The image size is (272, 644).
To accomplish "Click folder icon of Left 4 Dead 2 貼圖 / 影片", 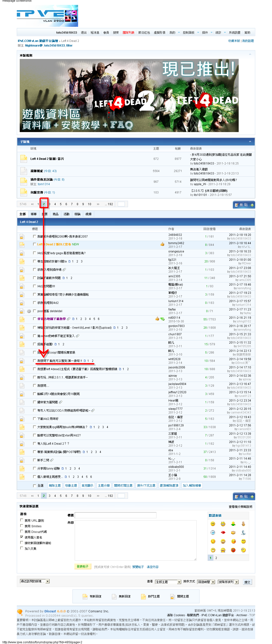I will 23,158.
